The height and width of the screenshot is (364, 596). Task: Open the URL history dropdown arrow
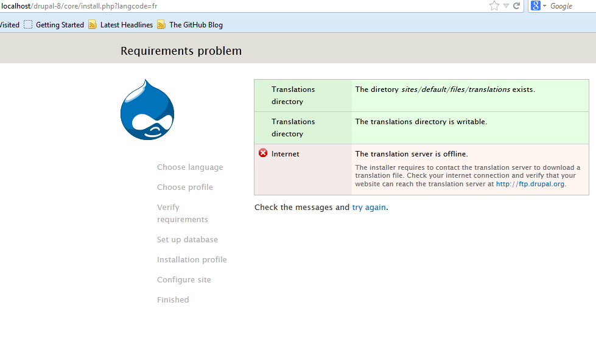coord(506,5)
